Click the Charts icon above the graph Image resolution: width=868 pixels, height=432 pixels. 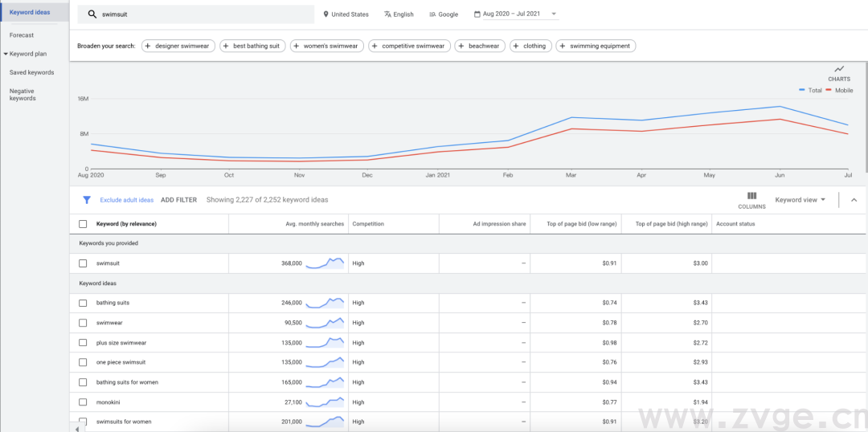pyautogui.click(x=839, y=70)
